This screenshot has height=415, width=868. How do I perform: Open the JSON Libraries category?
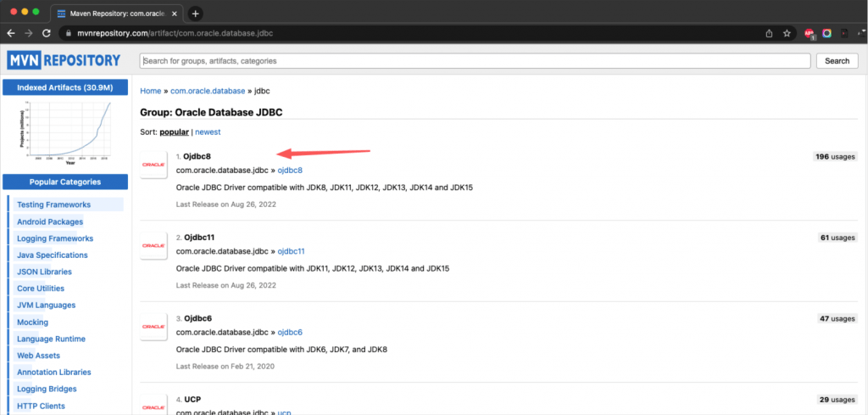pos(44,272)
